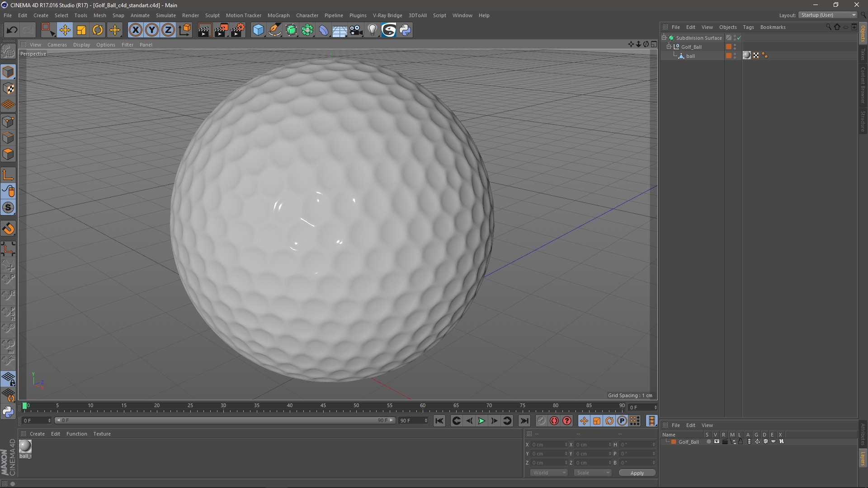Switch to Model mode
This screenshot has width=868, height=488.
[8, 72]
